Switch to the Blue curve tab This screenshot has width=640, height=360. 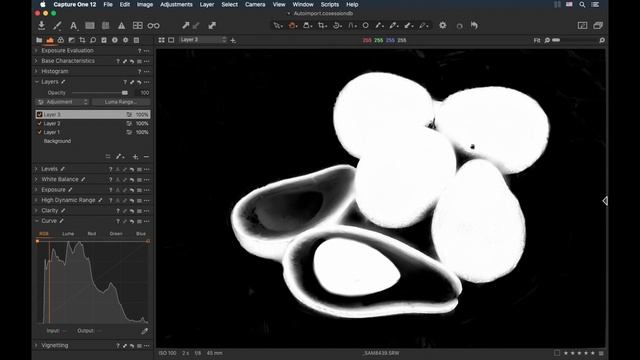pos(141,234)
